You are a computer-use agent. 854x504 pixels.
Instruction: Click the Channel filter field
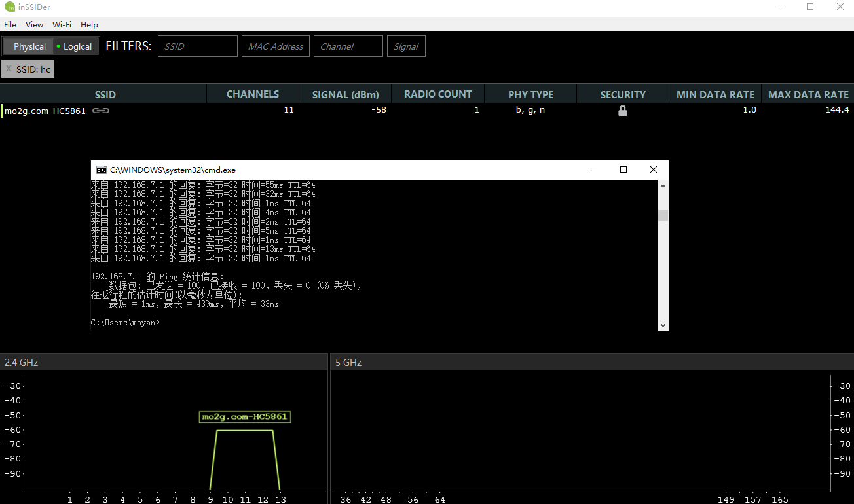coord(348,46)
